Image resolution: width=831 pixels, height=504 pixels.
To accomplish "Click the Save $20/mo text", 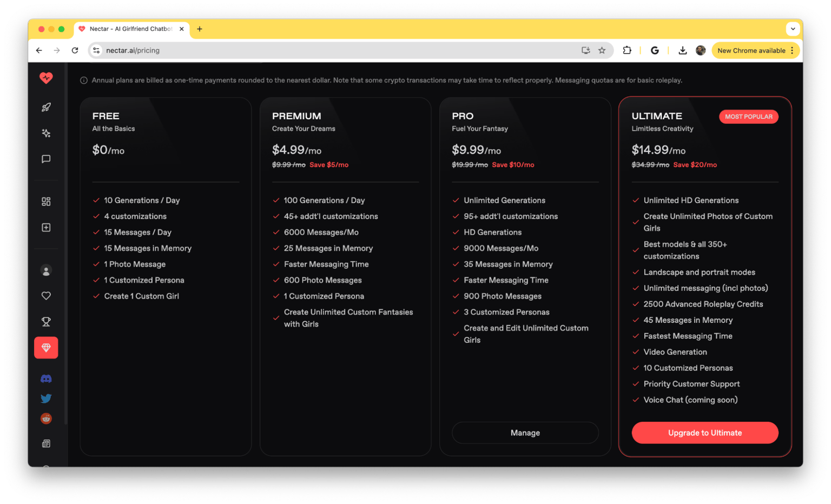I will pos(695,165).
